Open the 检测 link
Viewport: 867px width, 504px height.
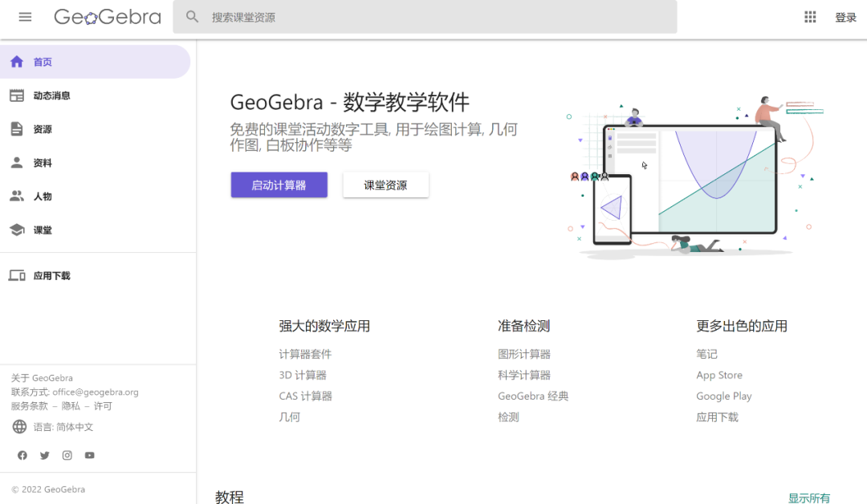point(508,417)
